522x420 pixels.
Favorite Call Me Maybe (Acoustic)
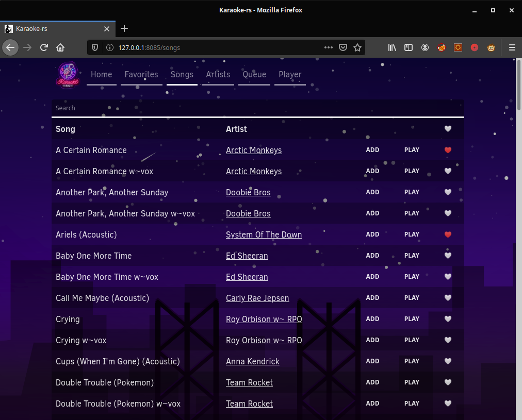(448, 298)
